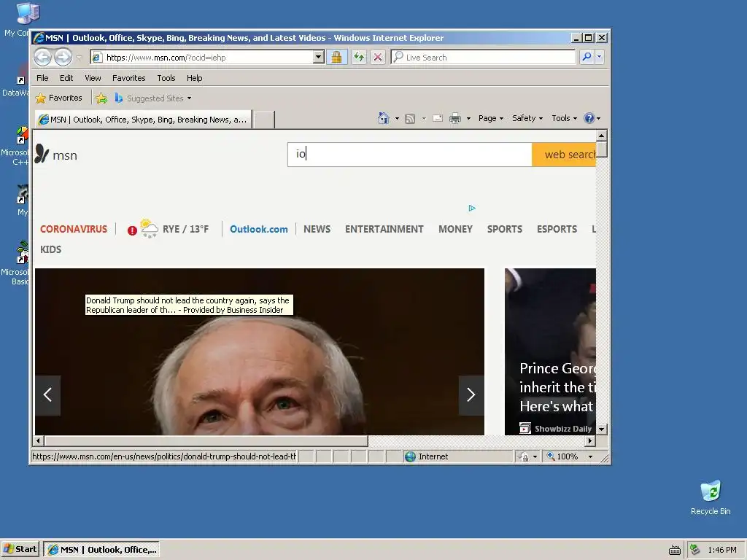Open the Tools menu in menu bar
The width and height of the screenshot is (747, 560).
click(x=166, y=78)
